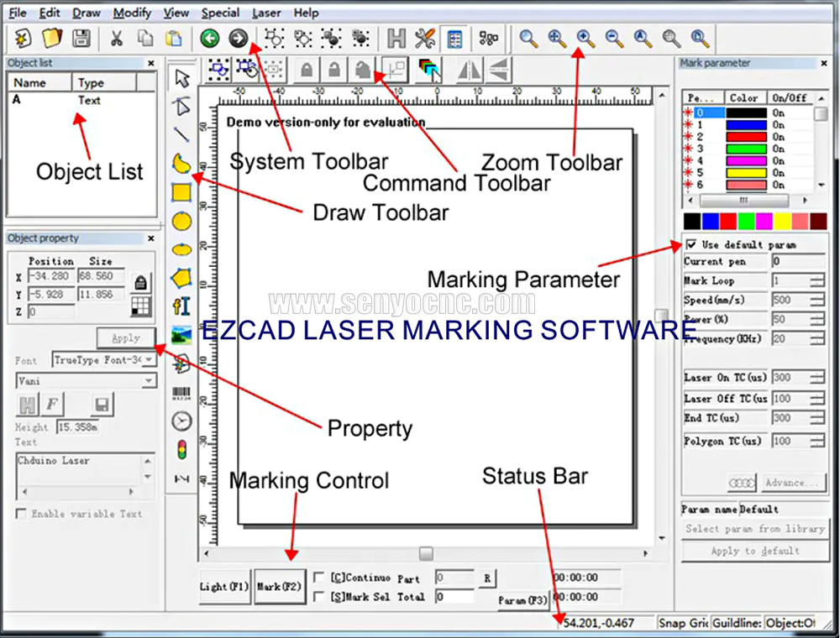This screenshot has width=840, height=638.
Task: Click the Hatch (H) toolbar icon
Action: 396,38
